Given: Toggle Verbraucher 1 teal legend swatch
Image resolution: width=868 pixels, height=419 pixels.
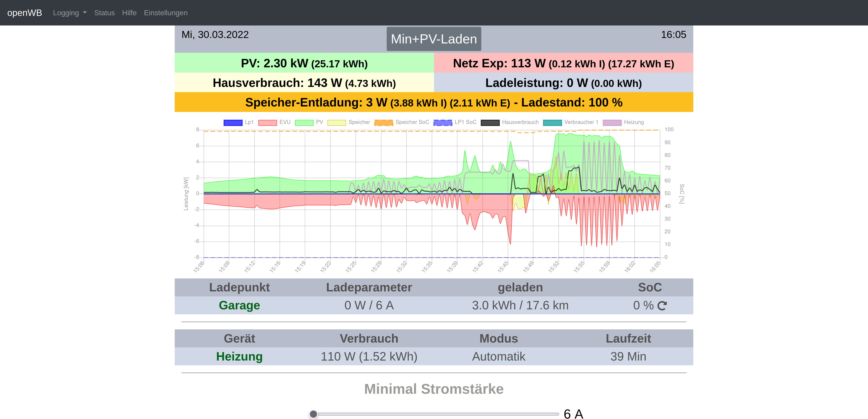Looking at the screenshot, I should 552,122.
